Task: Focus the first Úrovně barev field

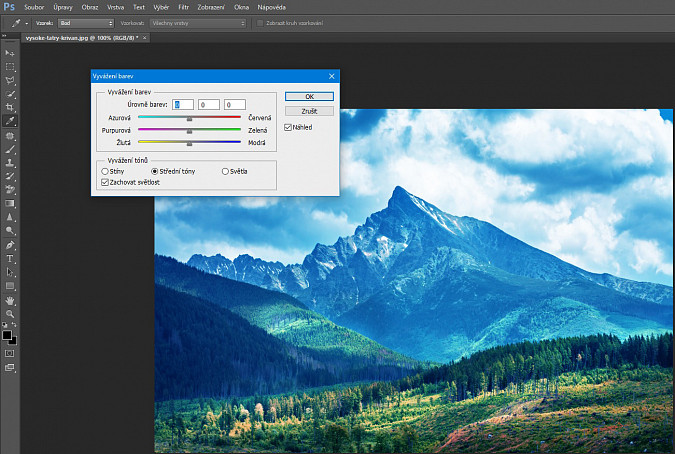Action: [x=183, y=105]
